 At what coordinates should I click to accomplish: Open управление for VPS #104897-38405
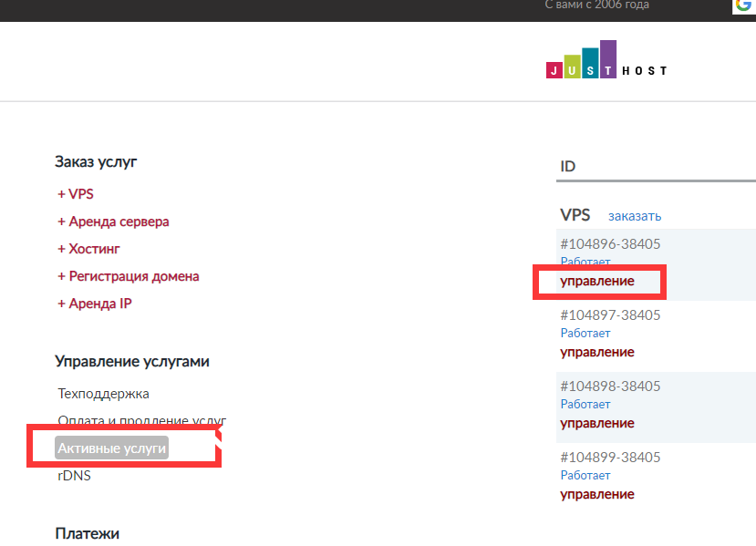click(597, 352)
